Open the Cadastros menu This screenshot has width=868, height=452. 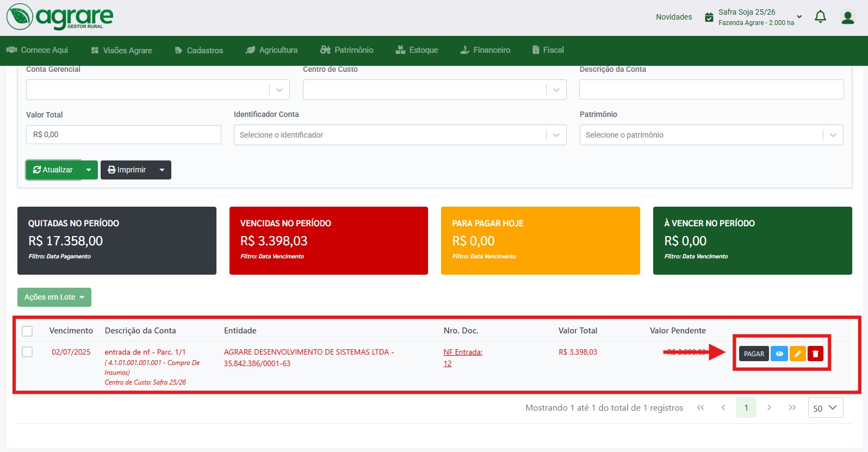click(199, 50)
